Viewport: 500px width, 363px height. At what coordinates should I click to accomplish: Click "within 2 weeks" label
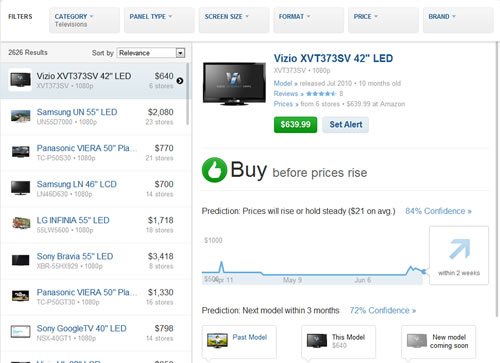pos(459,273)
